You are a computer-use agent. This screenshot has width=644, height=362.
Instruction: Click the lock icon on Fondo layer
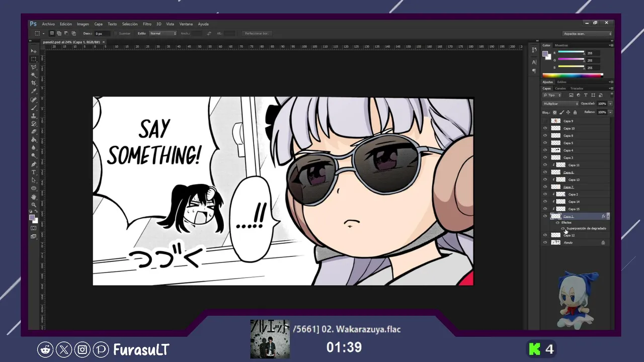(603, 242)
